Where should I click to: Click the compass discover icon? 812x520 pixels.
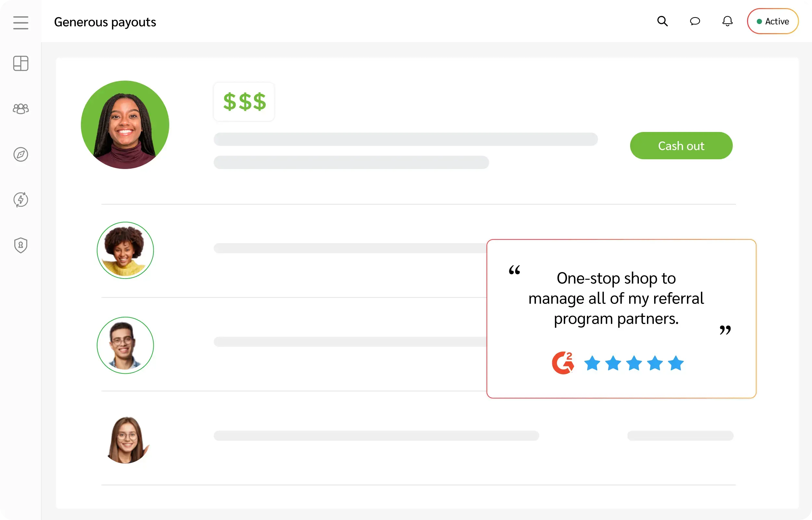click(20, 154)
